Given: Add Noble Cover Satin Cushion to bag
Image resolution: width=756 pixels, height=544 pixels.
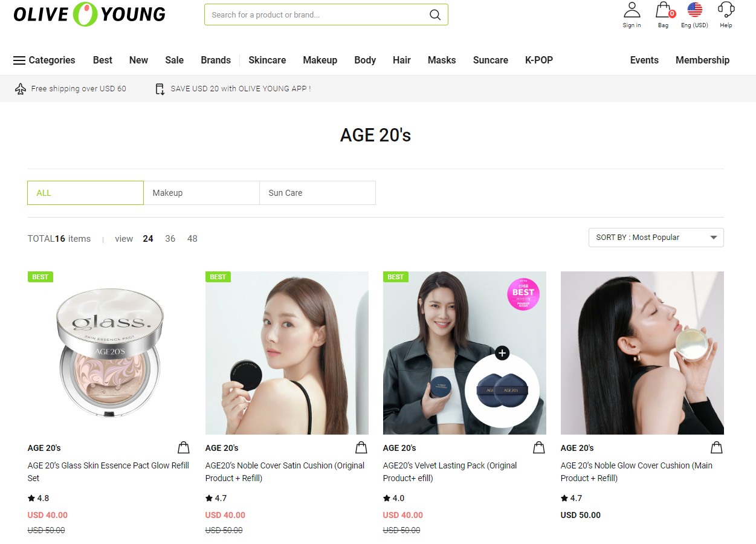Looking at the screenshot, I should coord(361,447).
